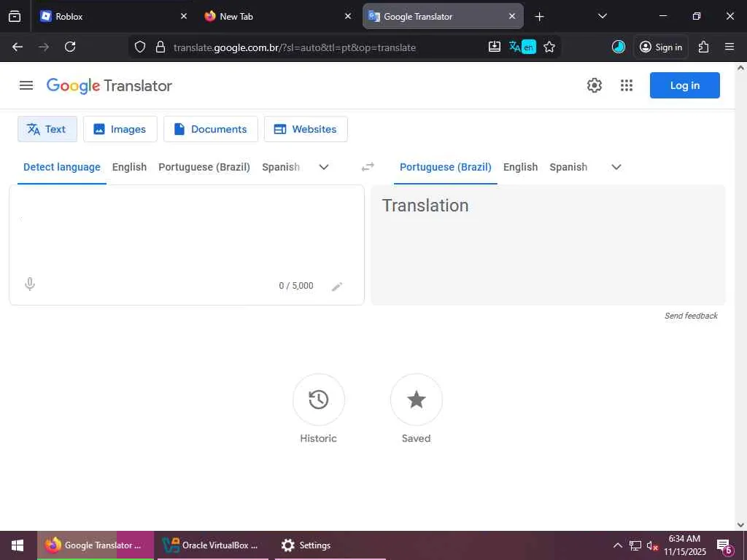Open a new browser tab with plus
The width and height of the screenshot is (747, 560).
point(539,17)
